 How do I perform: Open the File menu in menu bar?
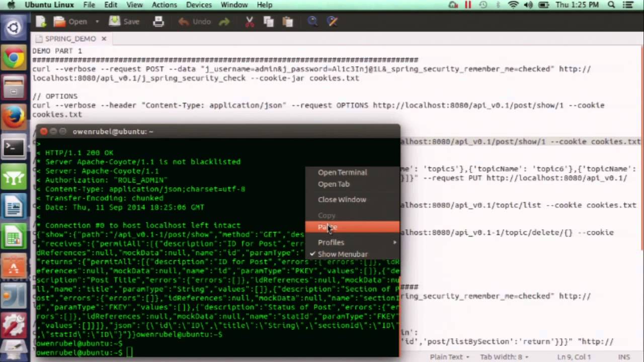(x=89, y=5)
